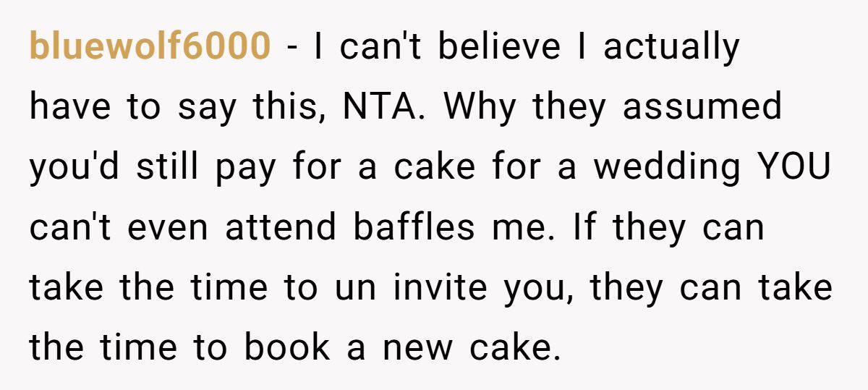868x390 pixels.
Task: Click the word "assumed" in the comment
Action: (x=702, y=107)
